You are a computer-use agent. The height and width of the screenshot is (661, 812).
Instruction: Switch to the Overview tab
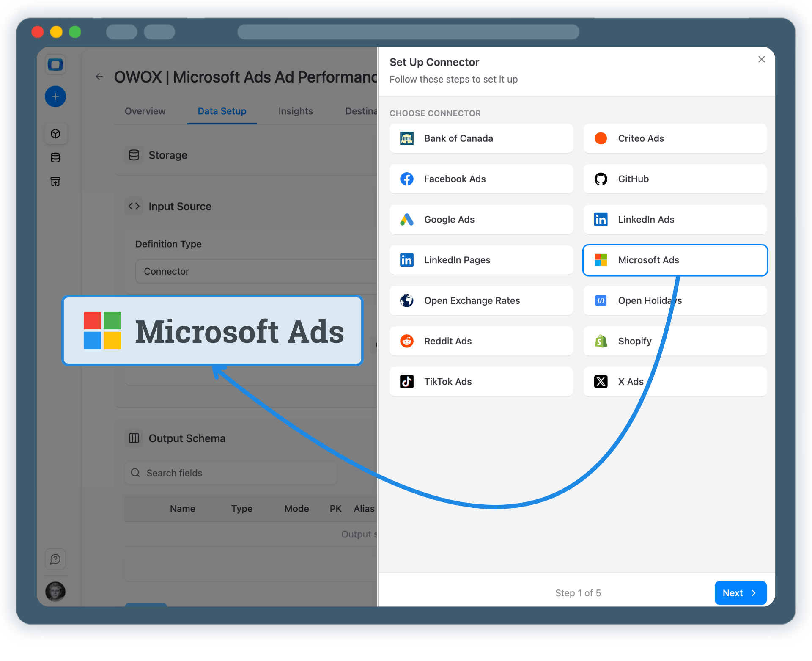pyautogui.click(x=145, y=111)
